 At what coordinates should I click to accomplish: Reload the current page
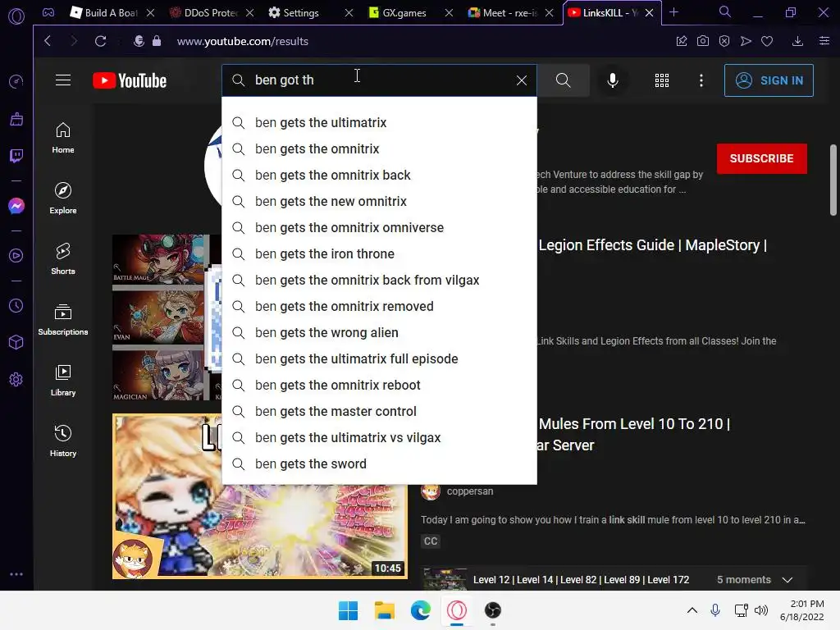[x=100, y=41]
